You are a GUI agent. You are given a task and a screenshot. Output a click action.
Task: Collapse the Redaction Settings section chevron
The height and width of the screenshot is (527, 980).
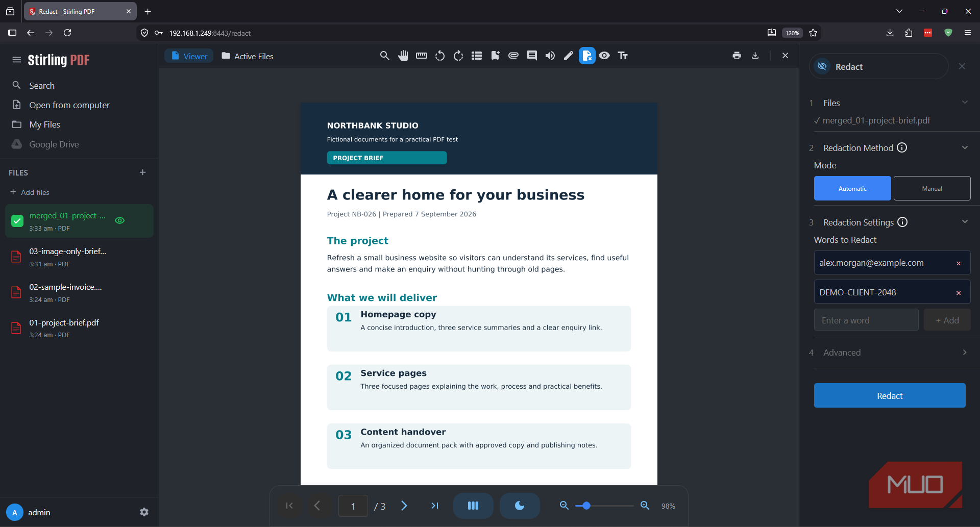965,221
